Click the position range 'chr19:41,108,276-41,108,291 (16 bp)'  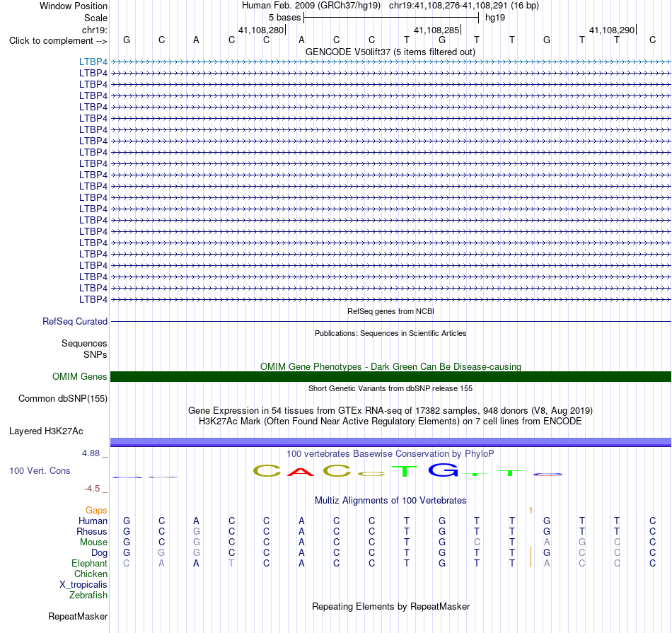pyautogui.click(x=464, y=6)
